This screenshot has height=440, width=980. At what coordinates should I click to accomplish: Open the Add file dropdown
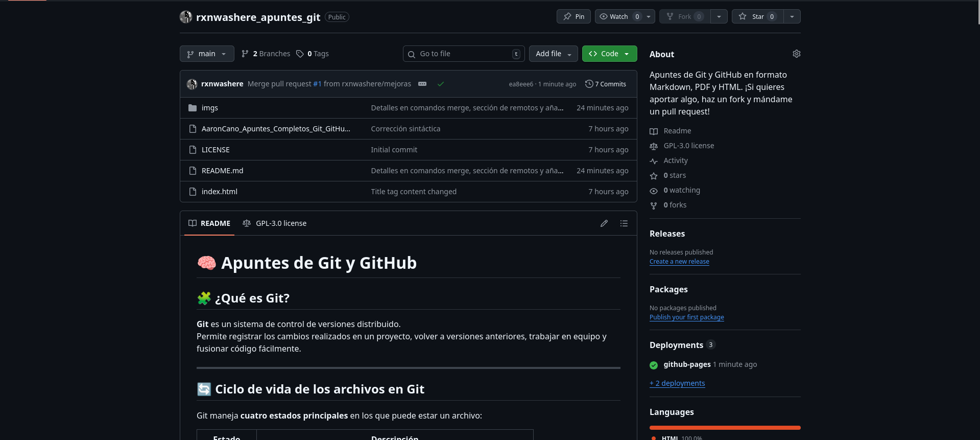pos(554,54)
